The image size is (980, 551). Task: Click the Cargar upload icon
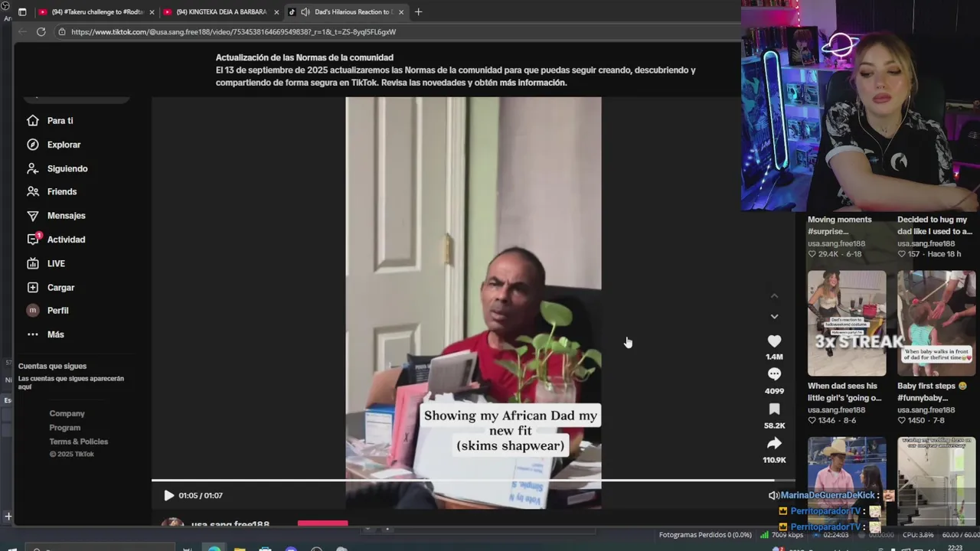pyautogui.click(x=32, y=287)
